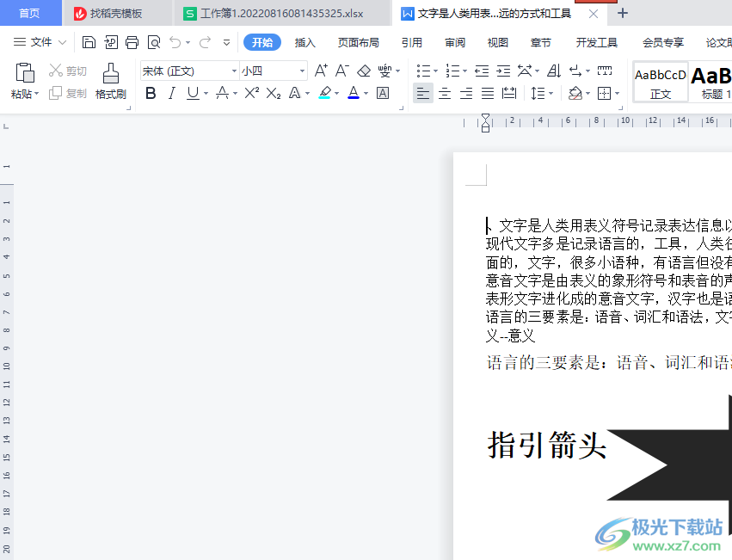
Task: Click the Undo arrow icon
Action: point(175,42)
